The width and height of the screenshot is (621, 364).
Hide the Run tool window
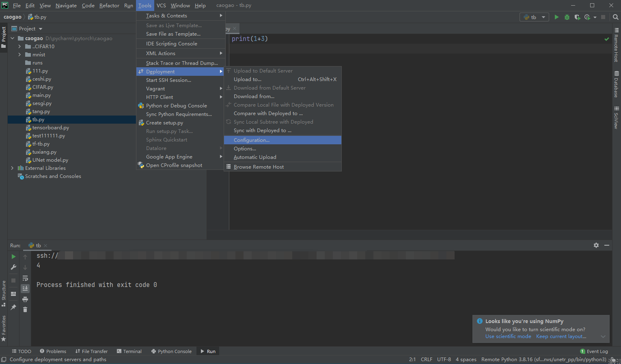click(x=607, y=245)
